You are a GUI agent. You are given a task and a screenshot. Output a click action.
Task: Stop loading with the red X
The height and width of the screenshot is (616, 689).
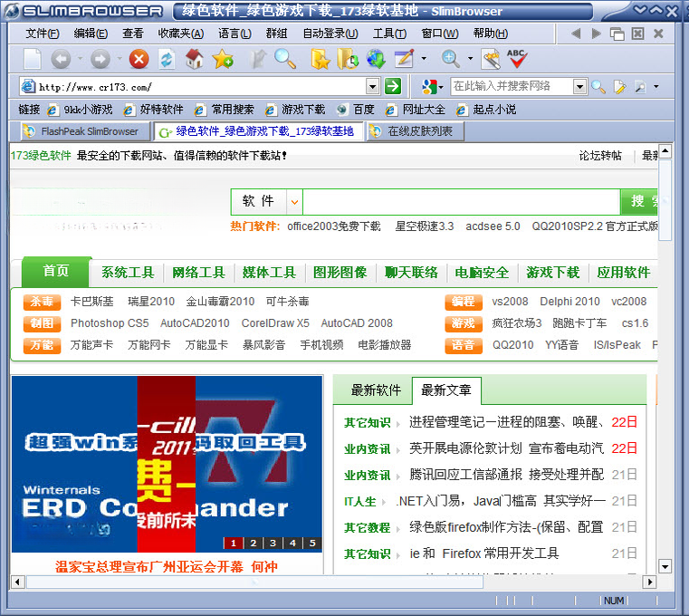click(x=139, y=59)
